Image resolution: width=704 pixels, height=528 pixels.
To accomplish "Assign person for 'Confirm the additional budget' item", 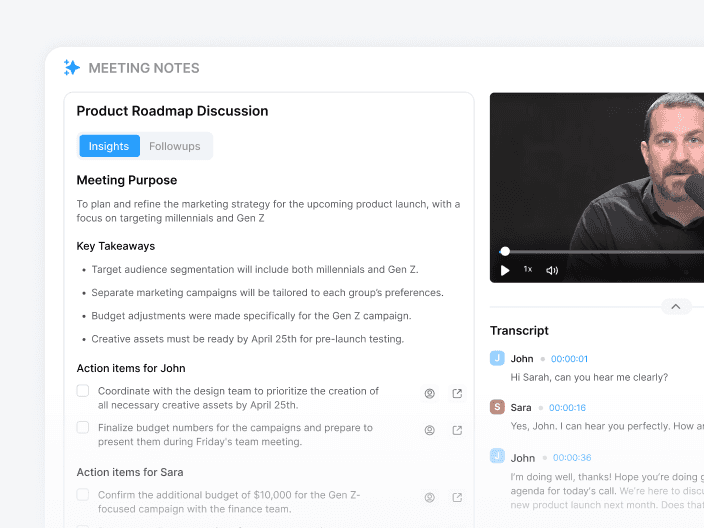I will pos(430,497).
